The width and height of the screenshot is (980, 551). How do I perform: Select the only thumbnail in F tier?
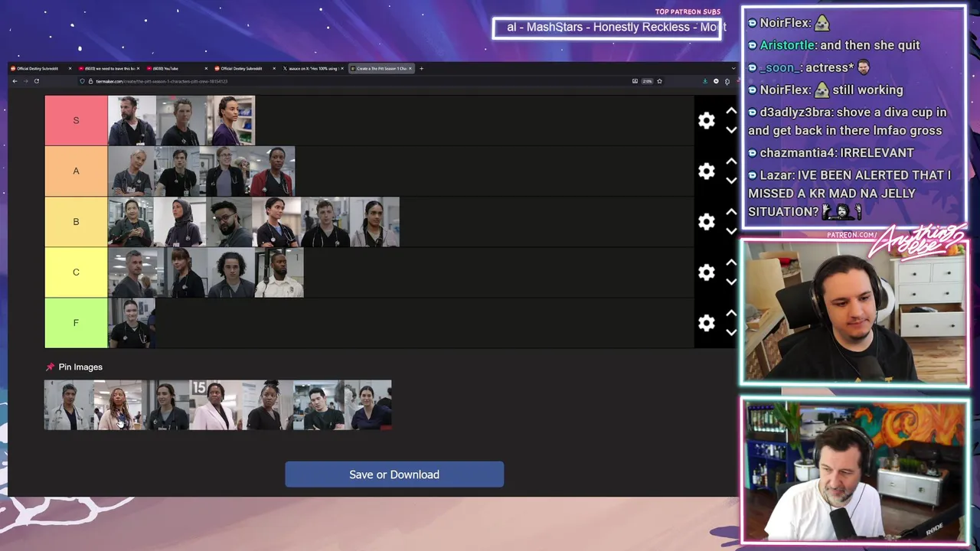point(132,322)
